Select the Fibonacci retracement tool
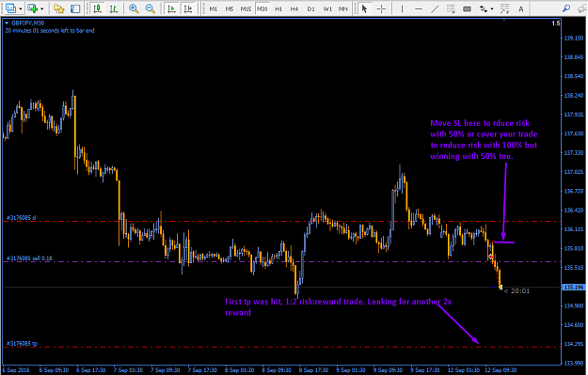588x375 pixels. (451, 8)
